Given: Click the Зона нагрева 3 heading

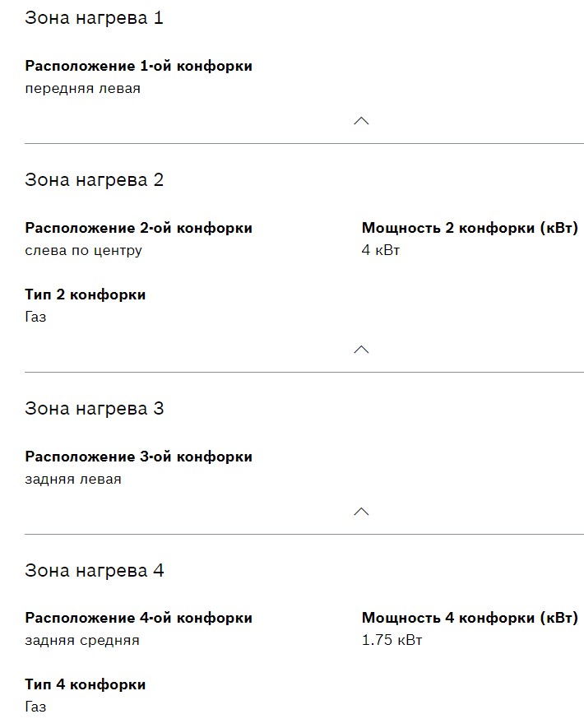Looking at the screenshot, I should click(x=94, y=409).
